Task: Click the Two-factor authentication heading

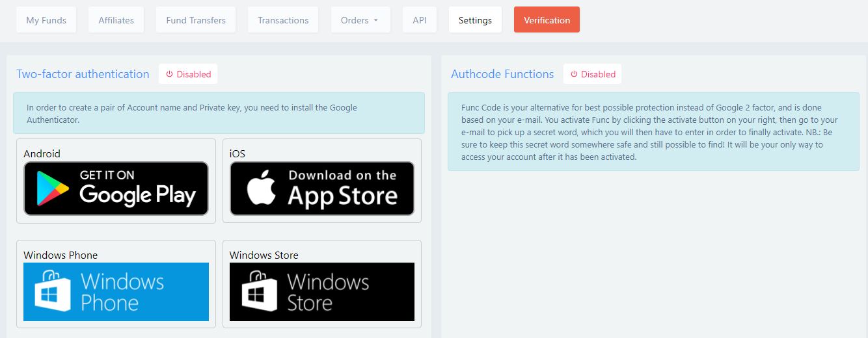Action: pos(83,74)
